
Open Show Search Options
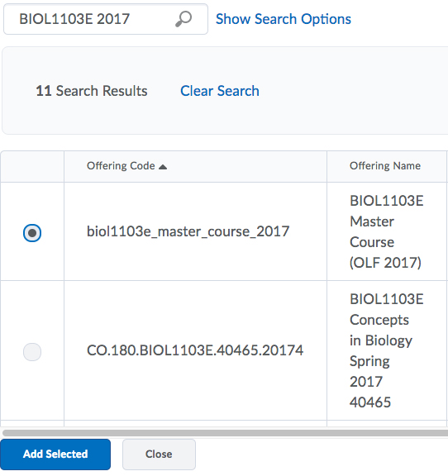click(x=284, y=19)
